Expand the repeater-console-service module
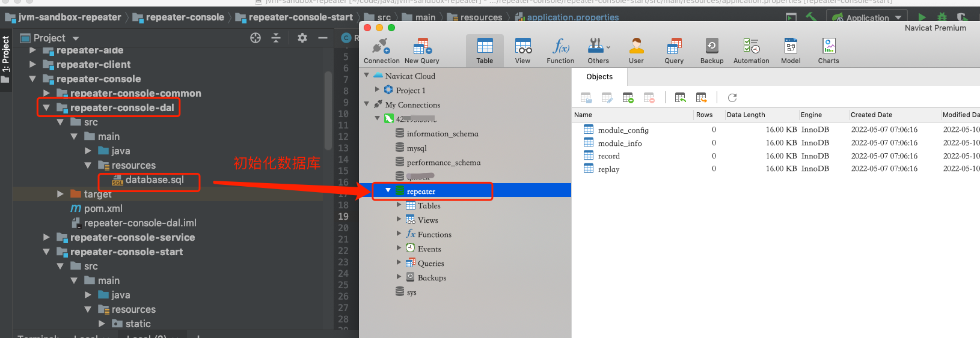The width and height of the screenshot is (980, 338). point(46,237)
